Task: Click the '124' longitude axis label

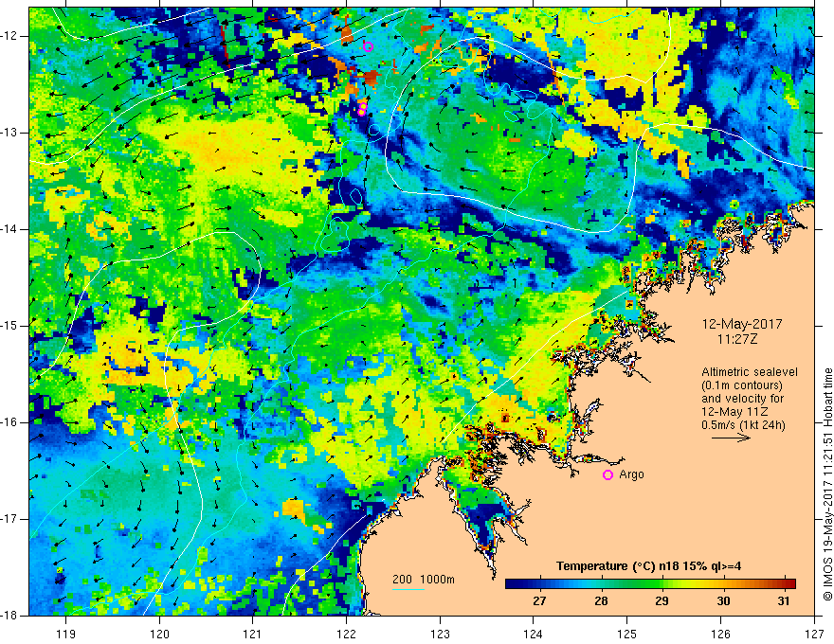Action: tap(533, 634)
